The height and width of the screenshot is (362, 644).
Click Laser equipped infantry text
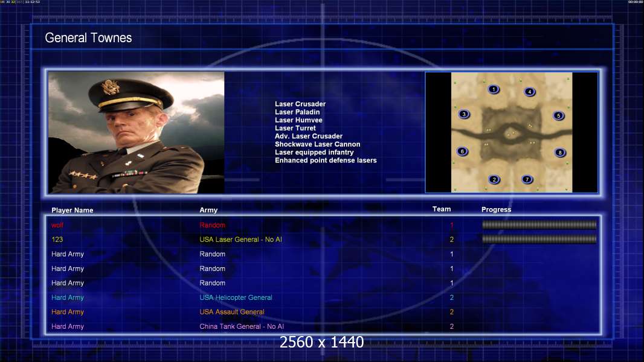314,152
